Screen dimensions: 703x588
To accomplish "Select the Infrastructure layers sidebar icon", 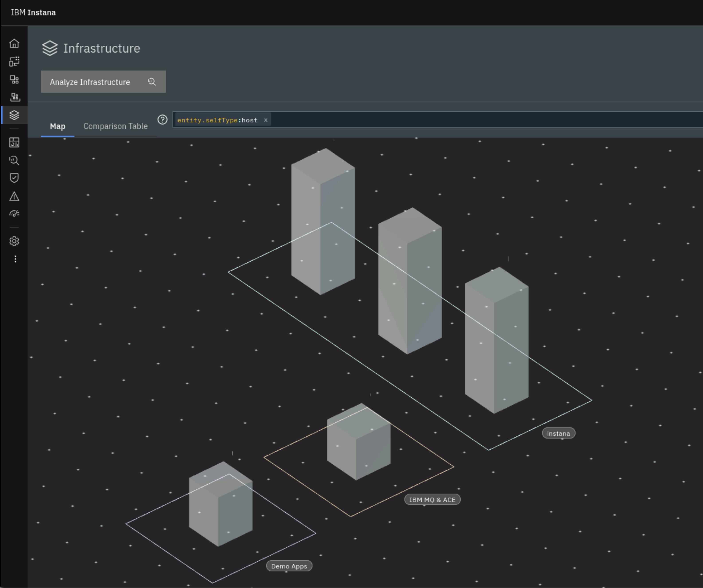I will (x=14, y=115).
